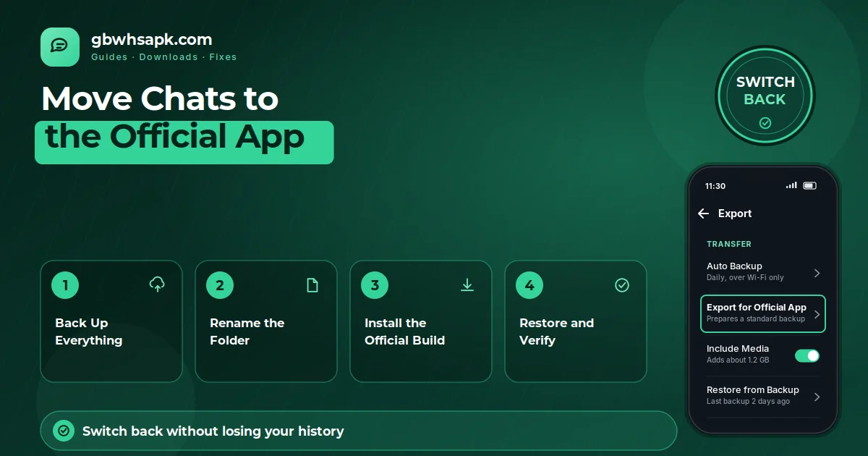Click the highlighted the Official App heading
Image resolution: width=868 pixels, height=456 pixels.
click(x=184, y=142)
